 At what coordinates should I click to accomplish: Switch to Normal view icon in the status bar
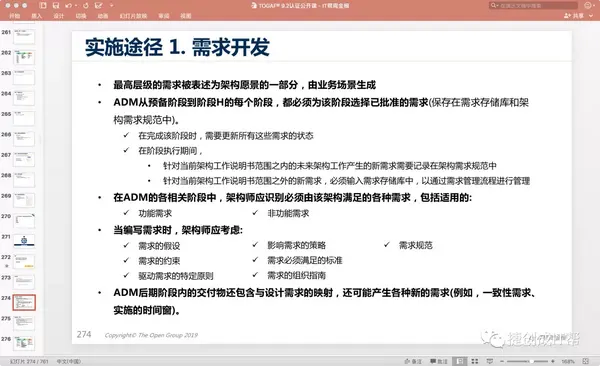tap(460, 361)
